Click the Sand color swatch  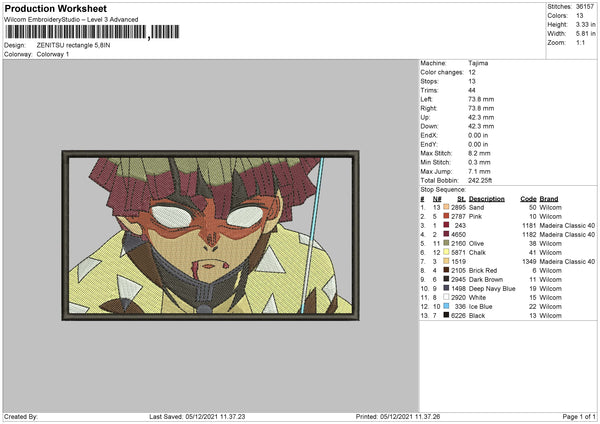point(446,207)
